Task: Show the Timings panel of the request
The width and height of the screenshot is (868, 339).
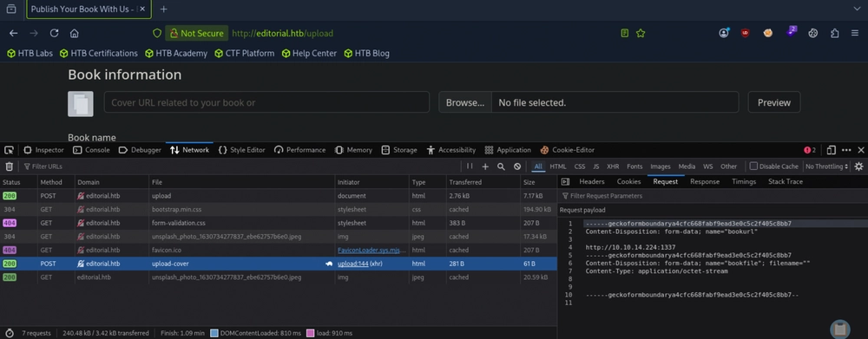Action: tap(744, 181)
